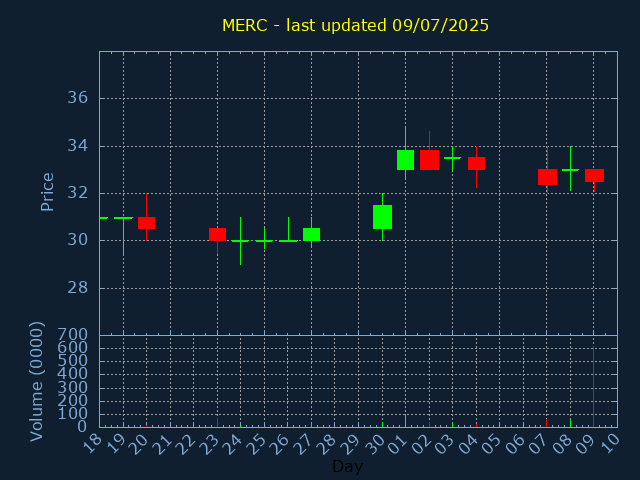Click the green doji candle for day 24
Viewport: 640px width, 480px height.
pyautogui.click(x=240, y=241)
